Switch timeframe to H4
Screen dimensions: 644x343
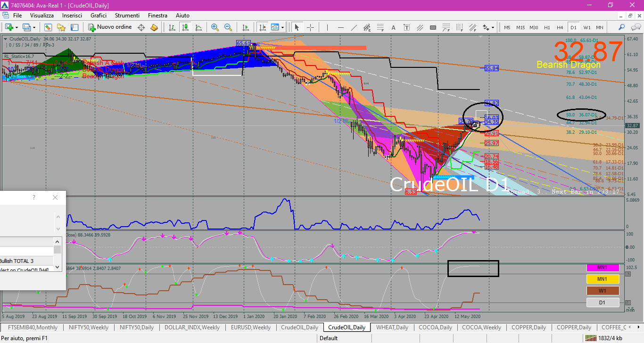560,27
